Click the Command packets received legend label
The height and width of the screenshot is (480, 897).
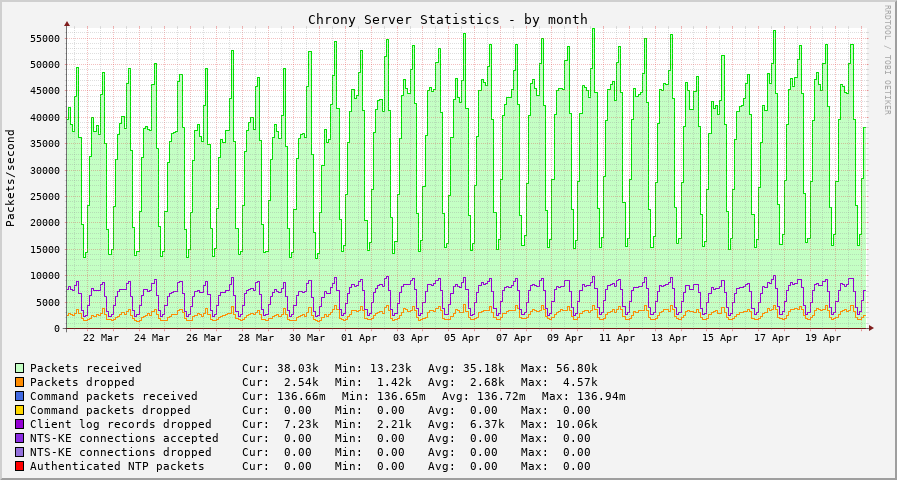[114, 396]
